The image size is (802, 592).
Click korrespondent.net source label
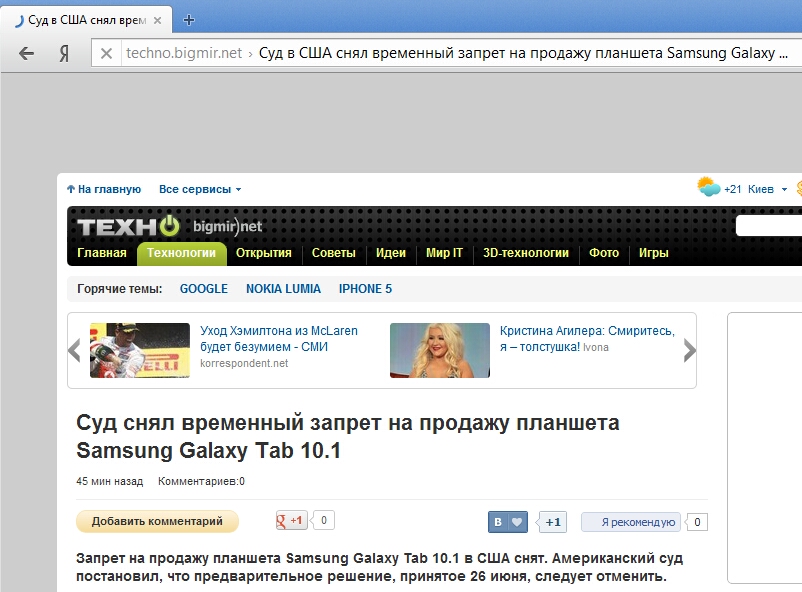coord(244,363)
